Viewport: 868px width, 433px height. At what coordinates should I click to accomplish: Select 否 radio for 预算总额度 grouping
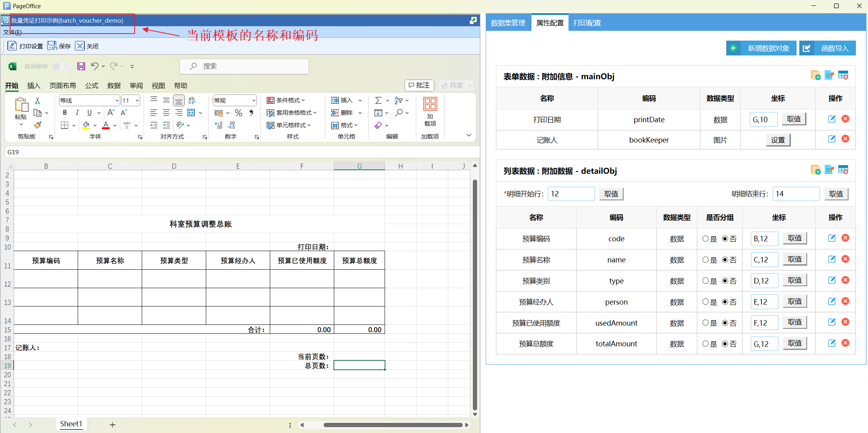point(725,344)
